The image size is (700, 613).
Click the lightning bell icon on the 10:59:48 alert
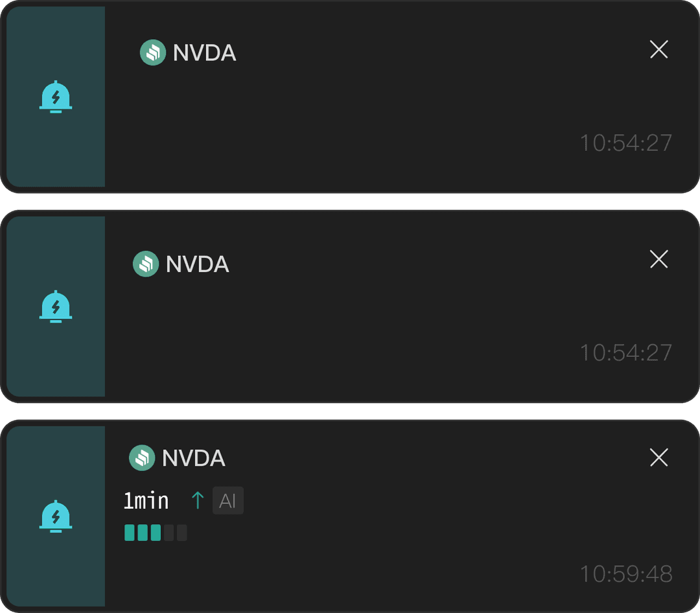[x=56, y=518]
